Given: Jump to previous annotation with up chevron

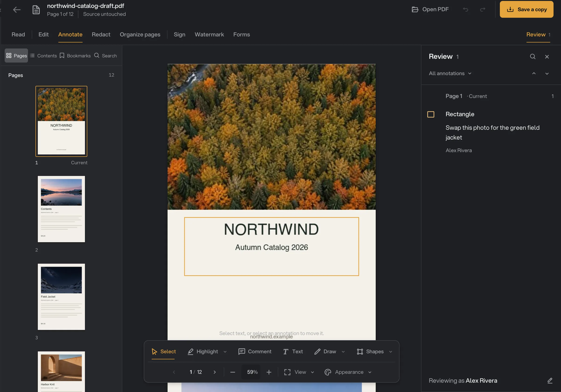Looking at the screenshot, I should 534,73.
